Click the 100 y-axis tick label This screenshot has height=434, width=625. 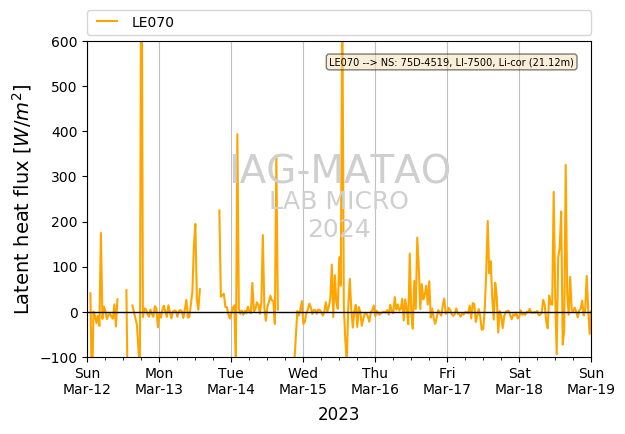pos(64,267)
